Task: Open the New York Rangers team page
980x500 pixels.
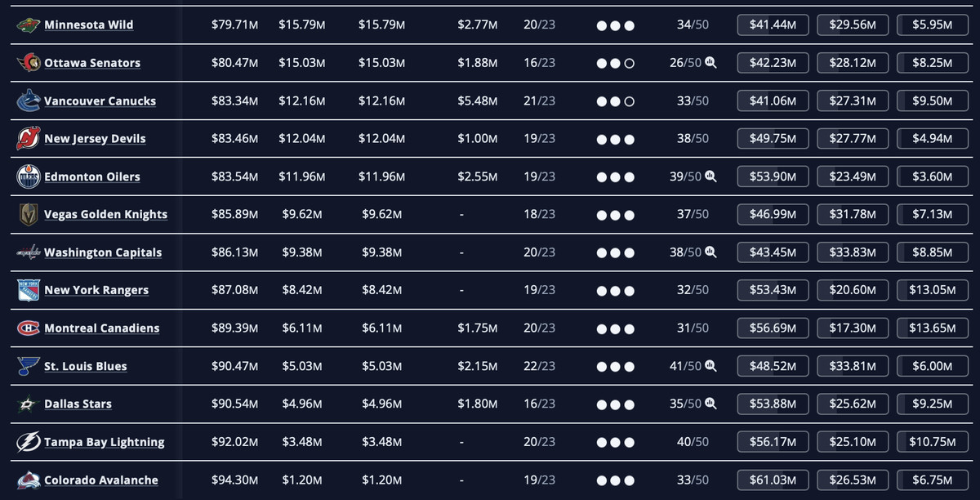Action: [96, 290]
